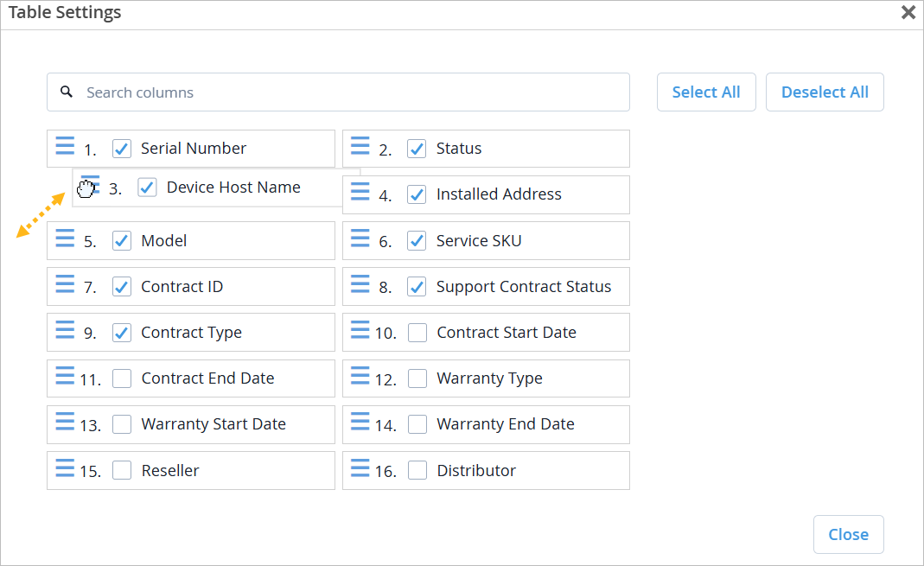Disable the Model column checkbox
This screenshot has width=924, height=566.
pos(122,241)
